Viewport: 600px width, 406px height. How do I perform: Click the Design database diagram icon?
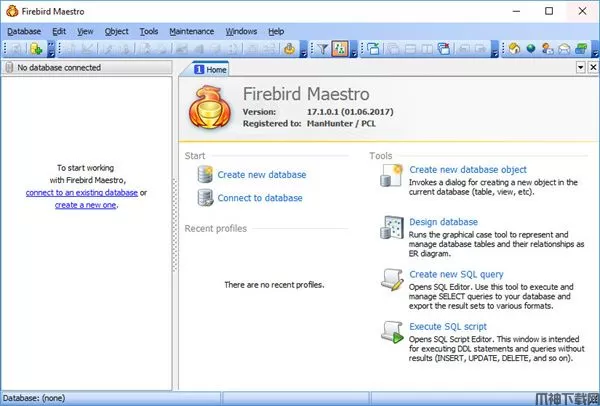pyautogui.click(x=391, y=227)
